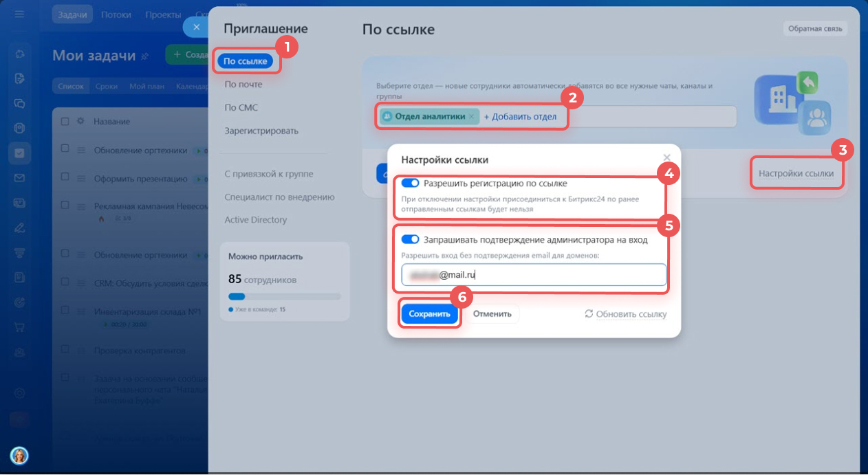Tick the select-all checkbox beside Название

click(65, 122)
